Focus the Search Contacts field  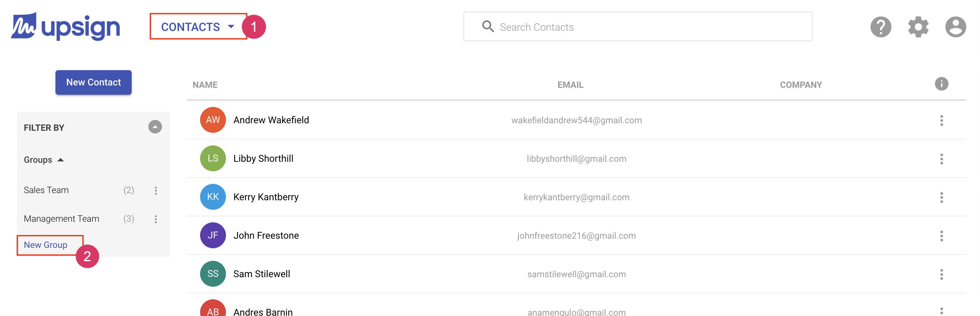[638, 27]
